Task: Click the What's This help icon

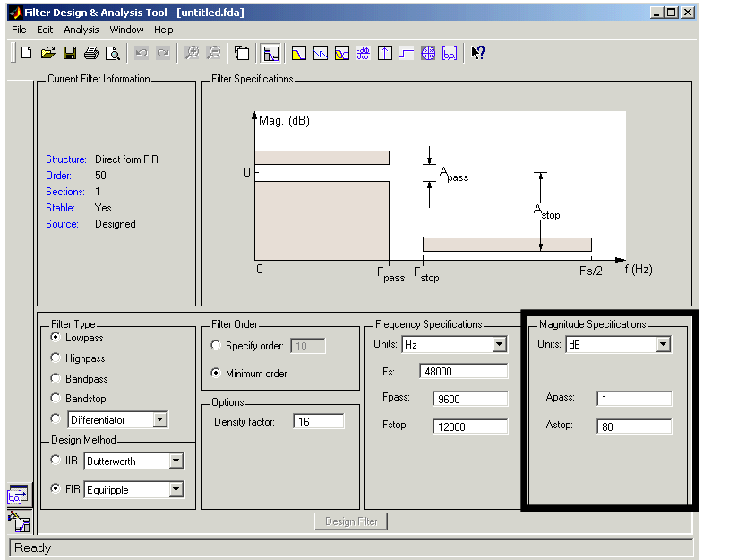Action: (x=478, y=53)
